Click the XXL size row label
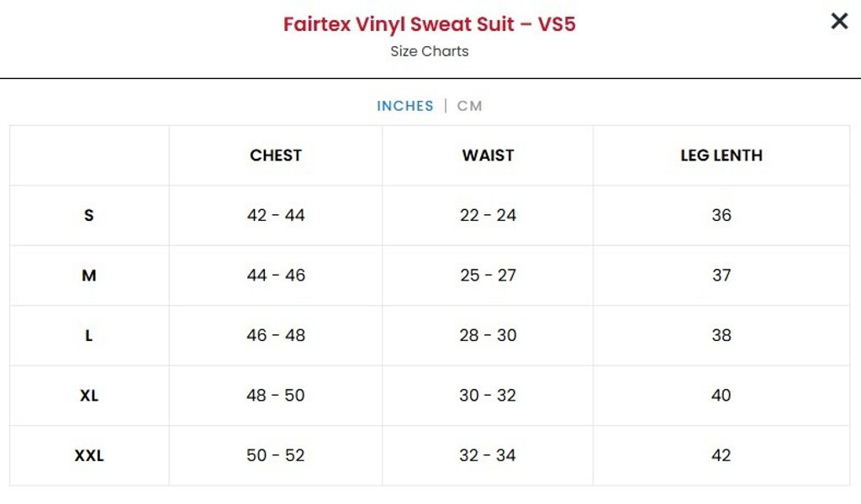The height and width of the screenshot is (504, 861). (x=89, y=455)
